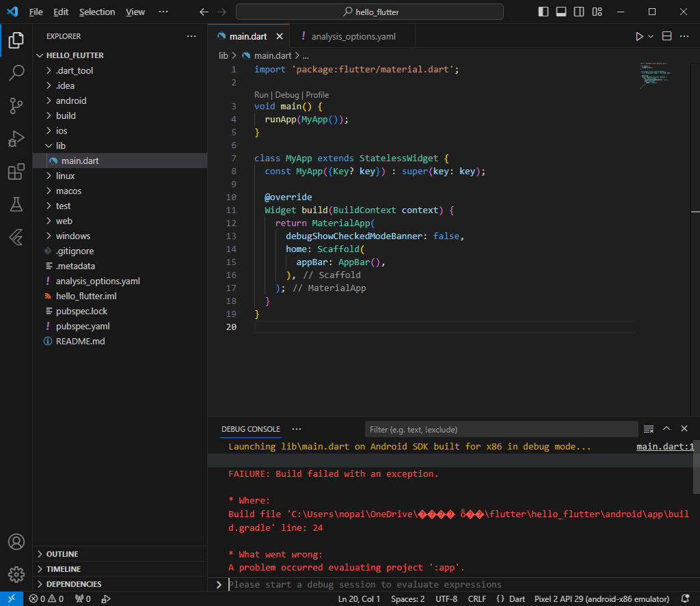
Task: Open the Selection menu
Action: (97, 12)
